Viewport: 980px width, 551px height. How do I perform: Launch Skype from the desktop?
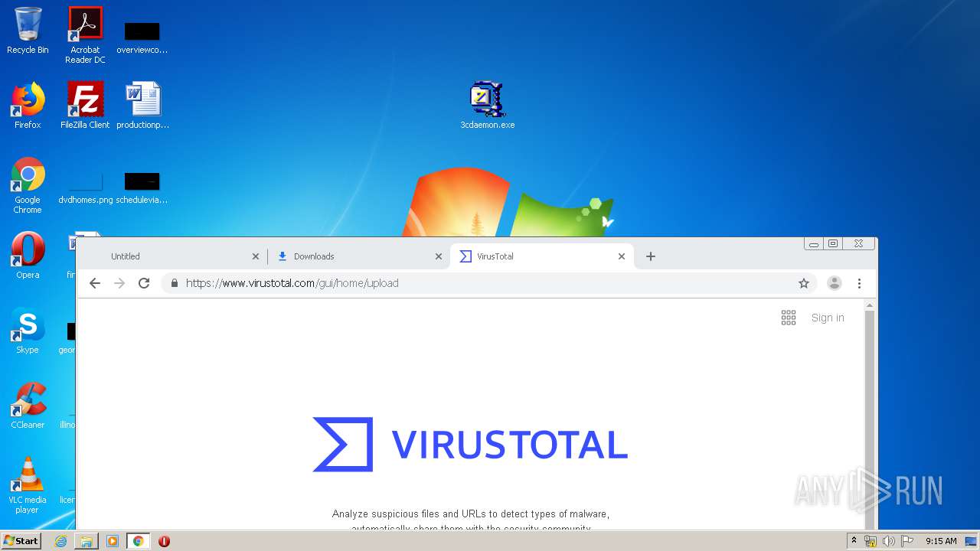click(x=28, y=331)
